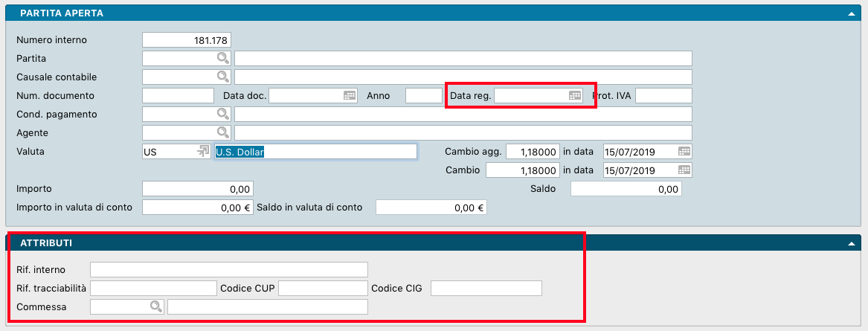Select the Prot. IVA input field
868x331 pixels.
pos(663,95)
